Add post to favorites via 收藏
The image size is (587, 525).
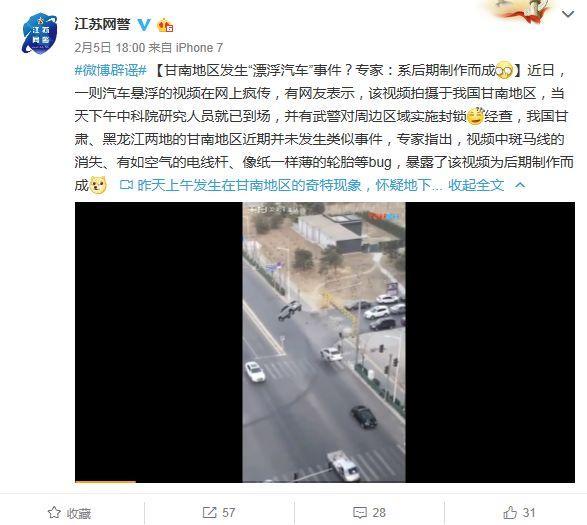point(69,513)
